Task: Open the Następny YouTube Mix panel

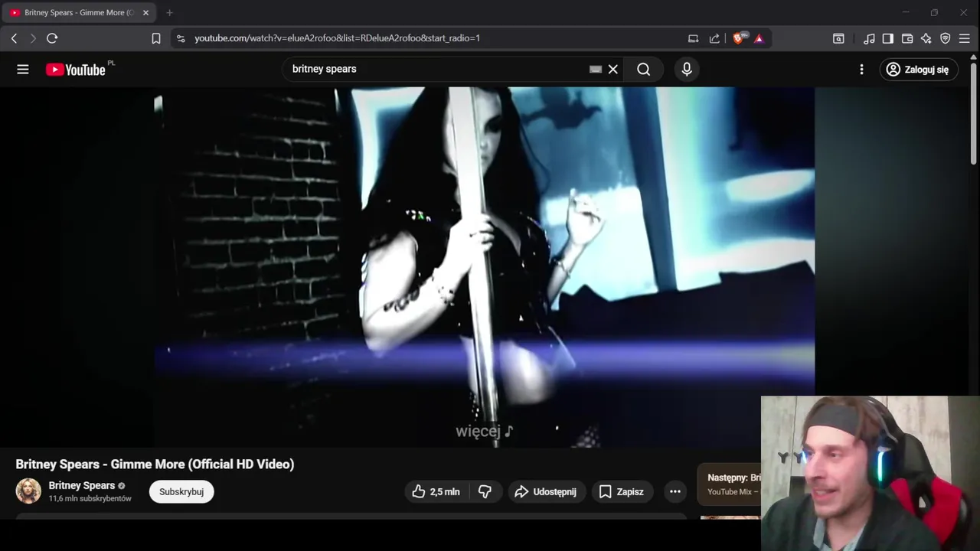Action: (x=729, y=484)
